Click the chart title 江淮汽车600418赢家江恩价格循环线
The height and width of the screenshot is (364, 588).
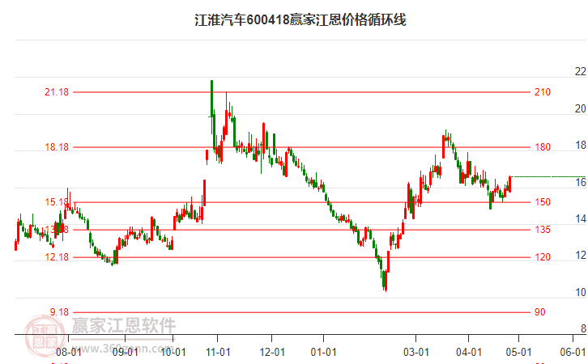tap(300, 19)
